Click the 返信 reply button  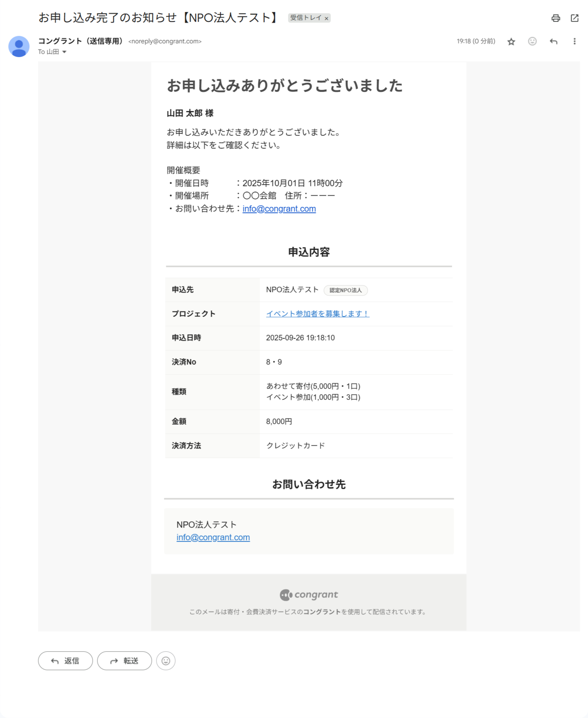coord(65,660)
